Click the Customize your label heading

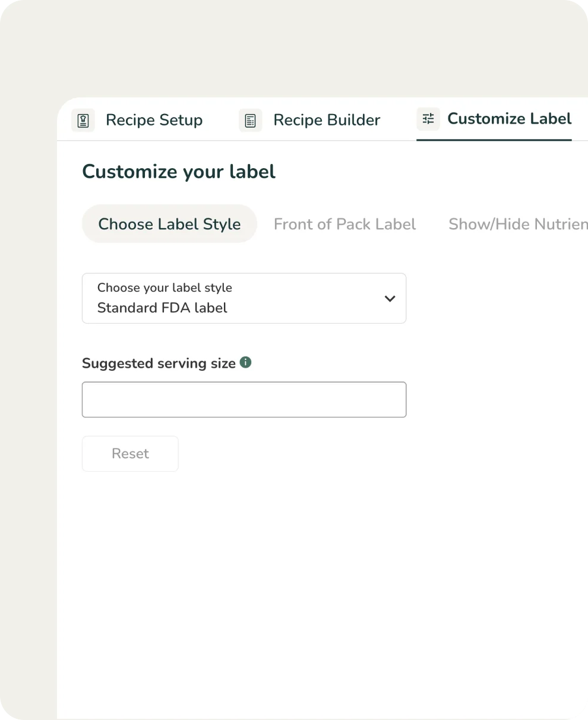tap(178, 172)
